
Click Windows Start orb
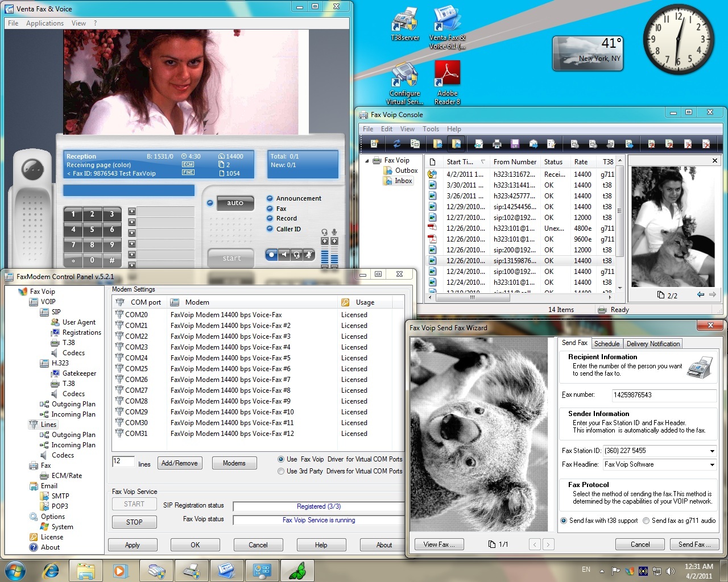pyautogui.click(x=15, y=570)
